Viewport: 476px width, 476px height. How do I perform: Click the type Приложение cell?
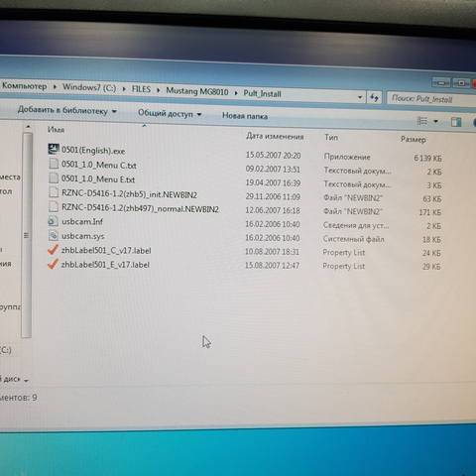[x=347, y=157]
